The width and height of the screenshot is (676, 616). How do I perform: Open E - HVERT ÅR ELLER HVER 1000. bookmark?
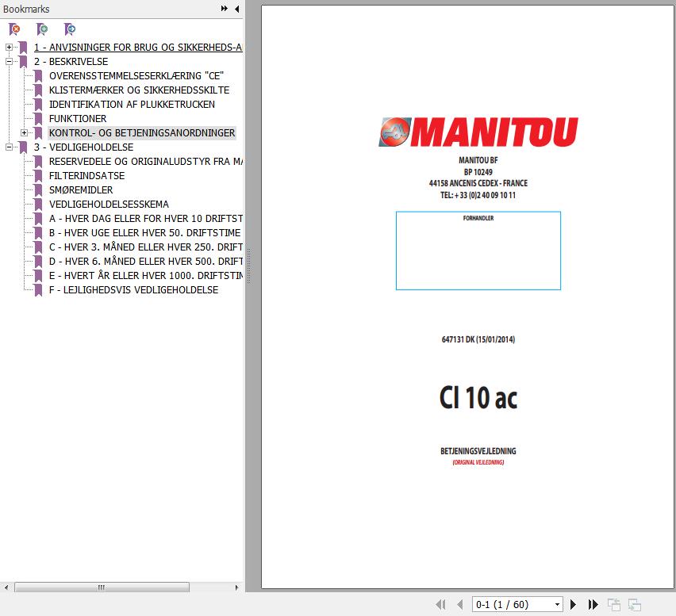click(x=146, y=275)
